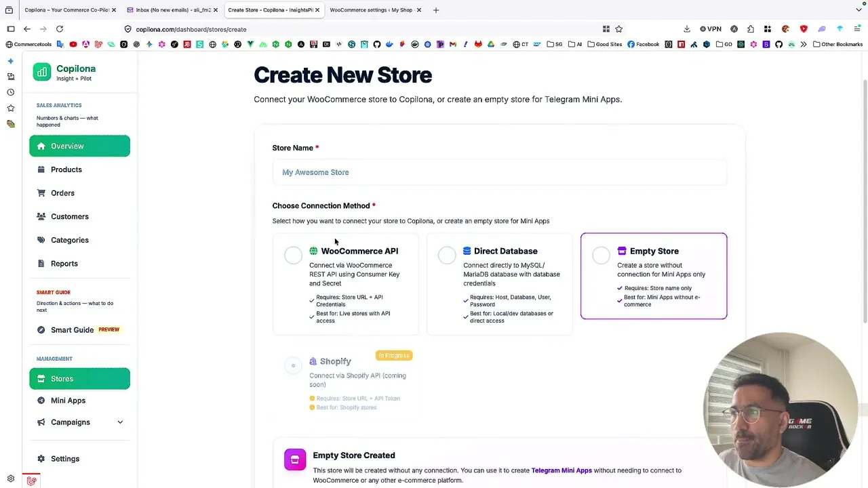Viewport: 868px width, 488px height.
Task: Switch to the Inbox email tab
Action: [171, 10]
